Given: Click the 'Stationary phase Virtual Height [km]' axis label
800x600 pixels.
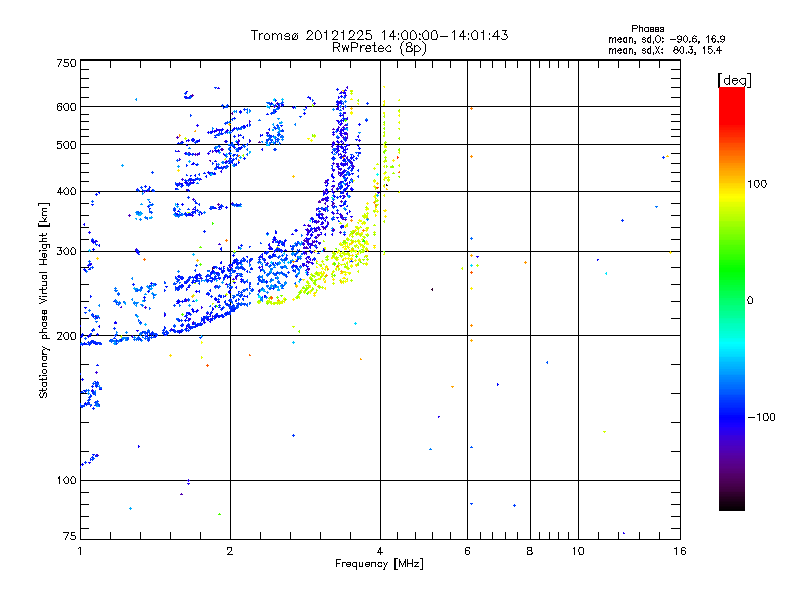Looking at the screenshot, I should 43,301.
